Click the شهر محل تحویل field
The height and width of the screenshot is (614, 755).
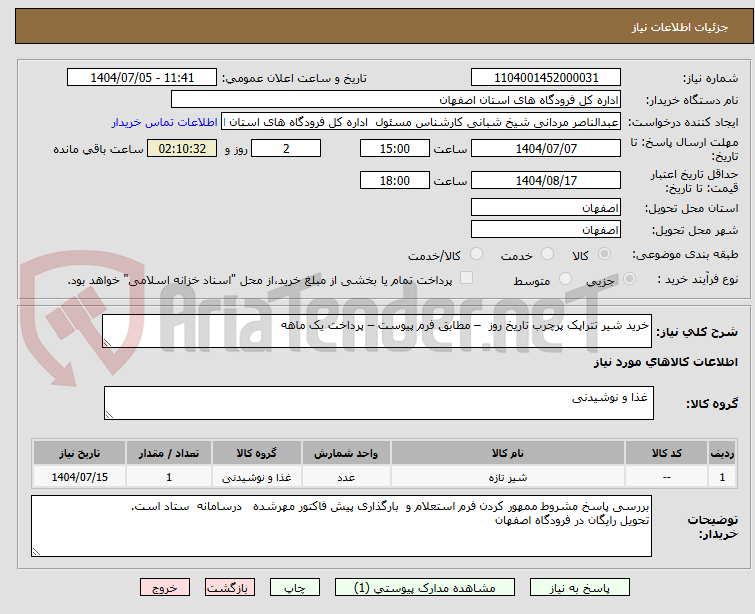[546, 229]
